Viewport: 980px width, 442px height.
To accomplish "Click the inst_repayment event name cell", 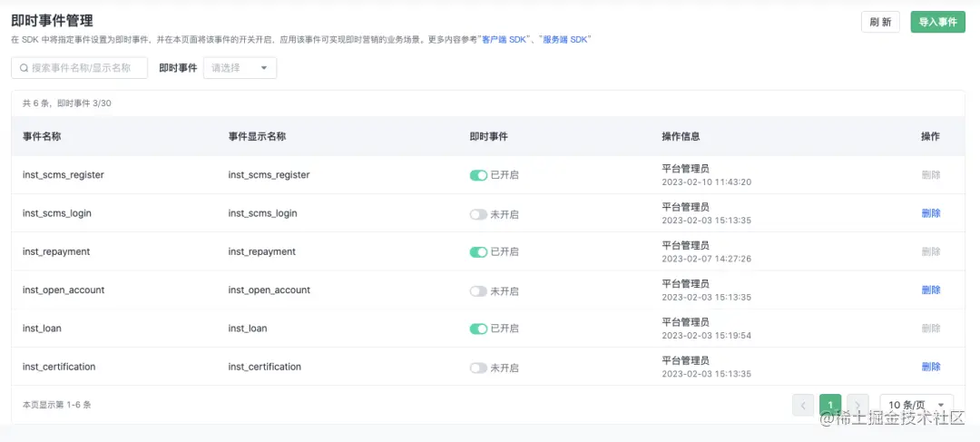I will (x=56, y=251).
